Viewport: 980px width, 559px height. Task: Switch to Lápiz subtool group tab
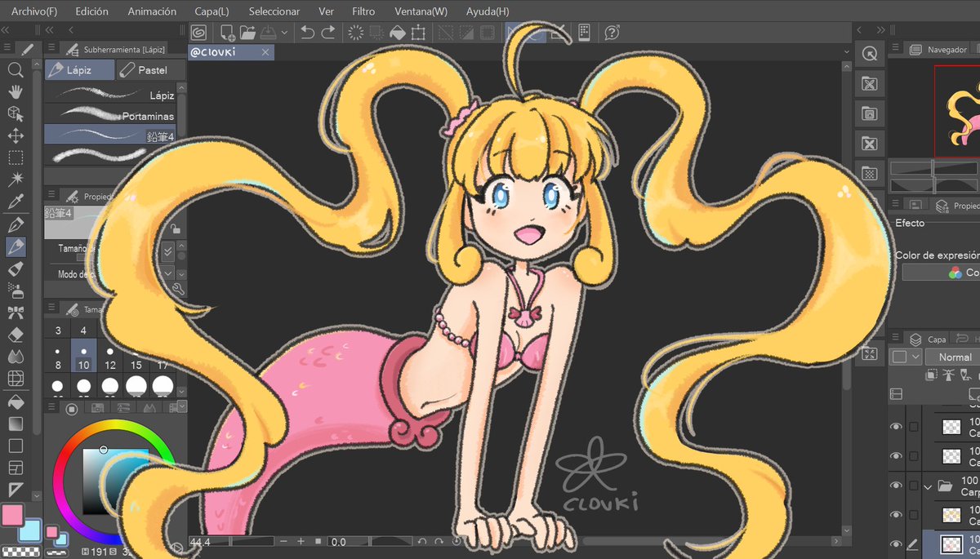pos(79,70)
